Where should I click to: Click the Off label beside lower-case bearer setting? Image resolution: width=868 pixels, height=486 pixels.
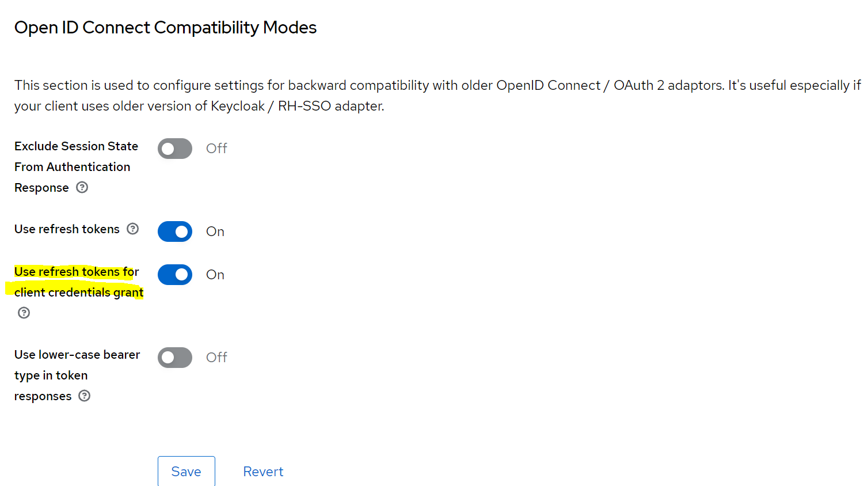216,357
